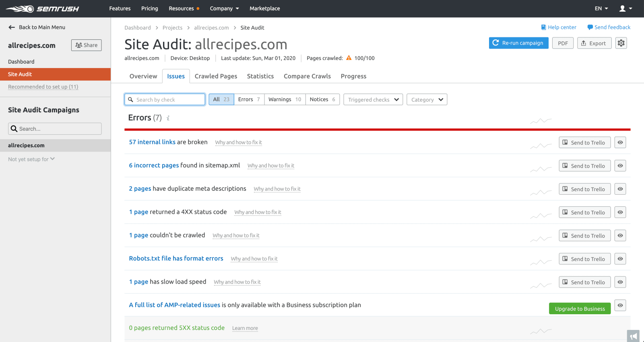Open the Resources menu
The image size is (644, 342).
[184, 8]
